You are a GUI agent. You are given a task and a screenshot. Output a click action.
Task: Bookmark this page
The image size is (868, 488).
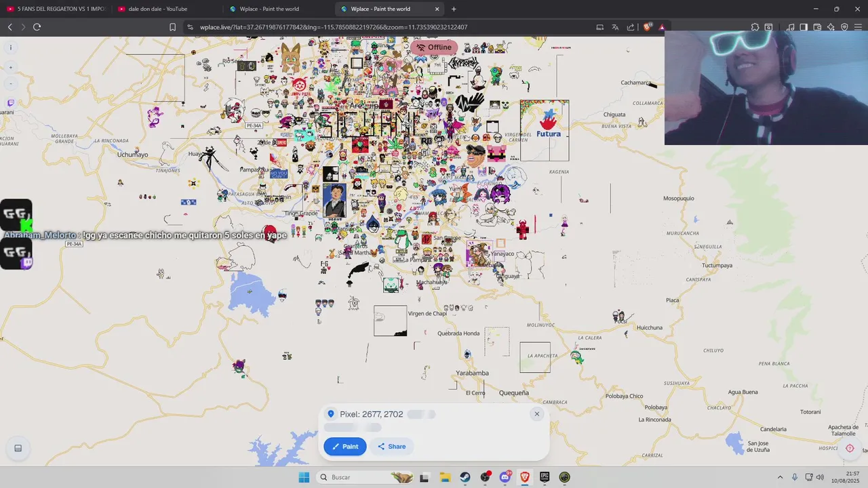click(x=172, y=27)
